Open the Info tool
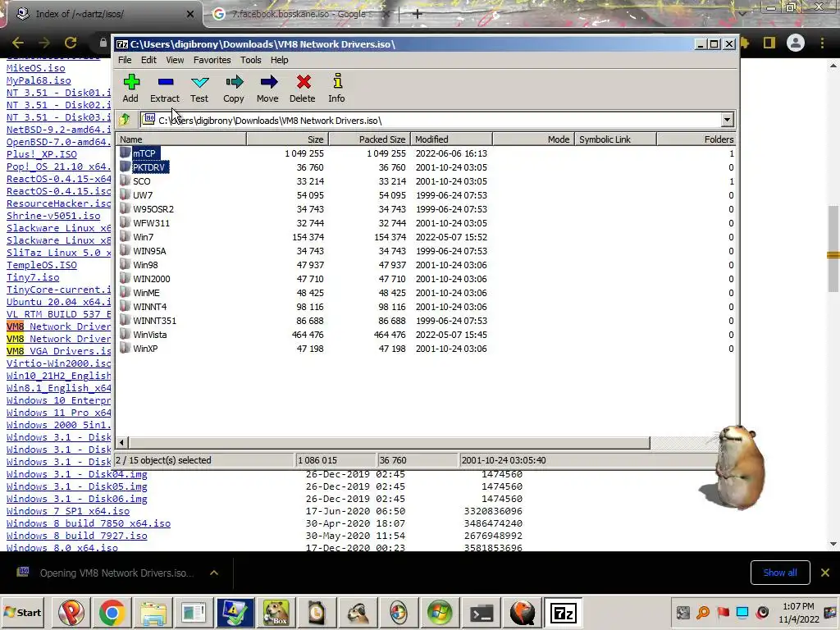 tap(336, 89)
